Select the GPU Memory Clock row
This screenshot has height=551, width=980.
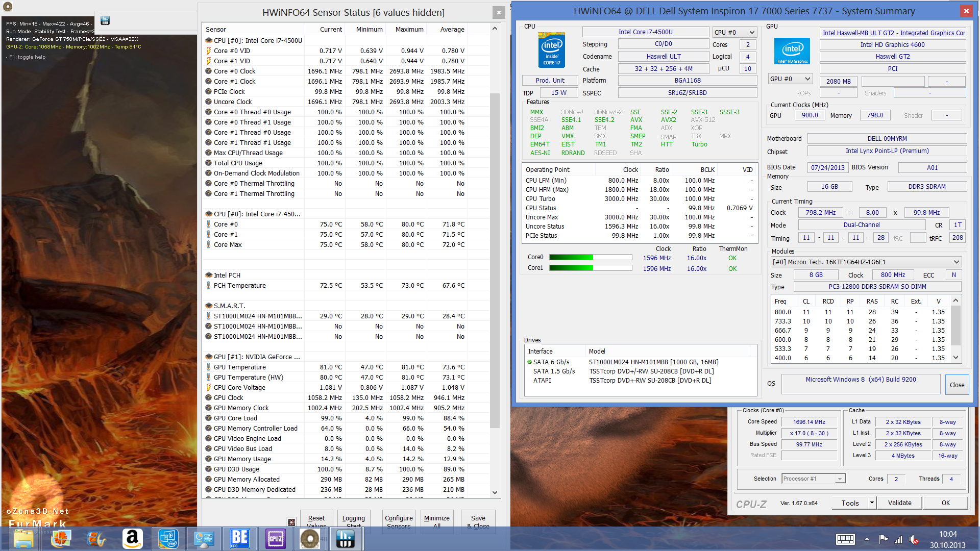pyautogui.click(x=335, y=408)
